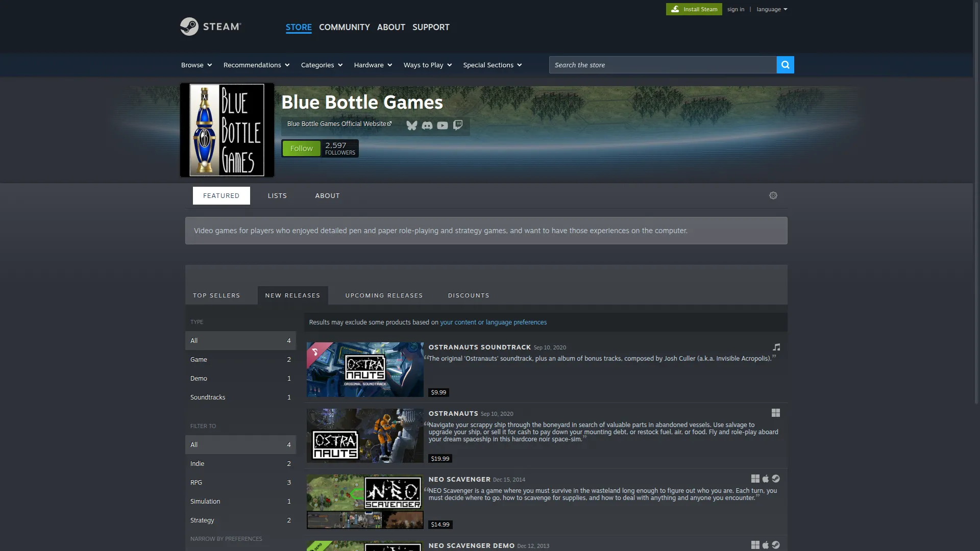Open the Discord social icon
Image resolution: width=980 pixels, height=551 pixels.
click(x=427, y=126)
